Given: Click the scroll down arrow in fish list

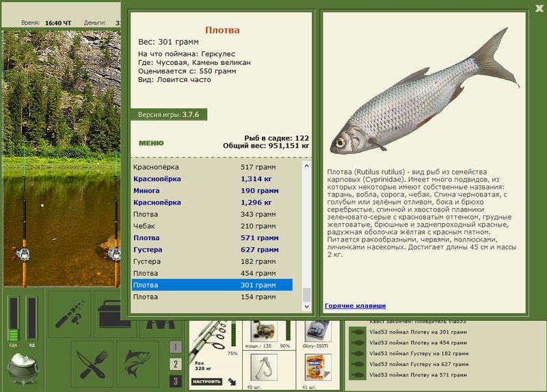Looking at the screenshot, I should coord(306,306).
